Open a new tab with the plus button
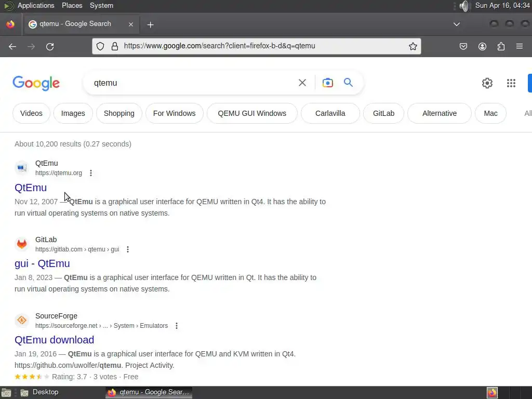This screenshot has height=399, width=532. click(x=150, y=24)
